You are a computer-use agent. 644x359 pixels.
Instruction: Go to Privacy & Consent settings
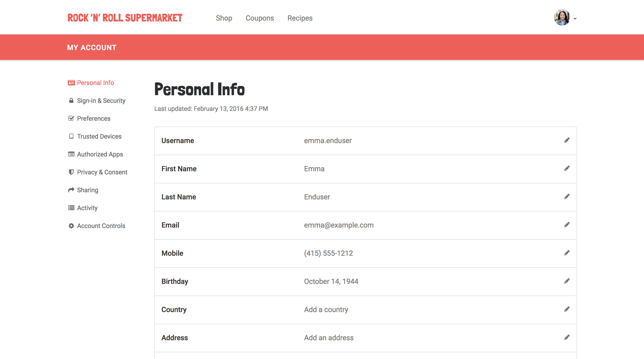tap(102, 172)
